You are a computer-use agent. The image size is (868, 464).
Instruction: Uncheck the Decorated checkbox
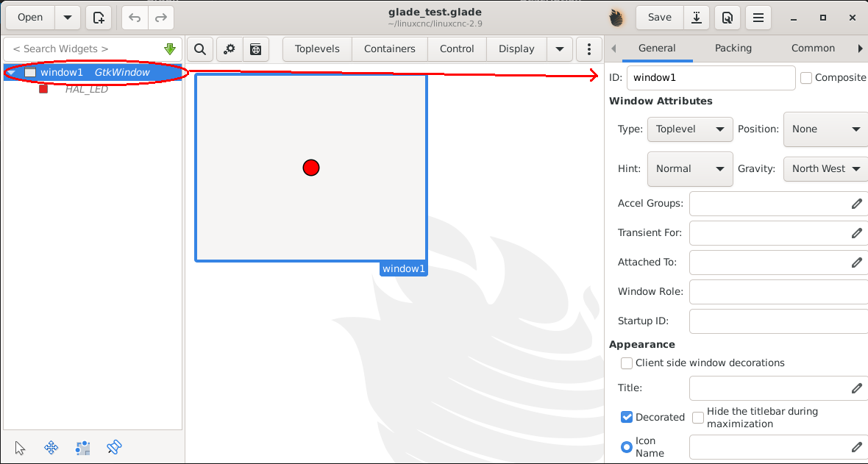tap(627, 417)
